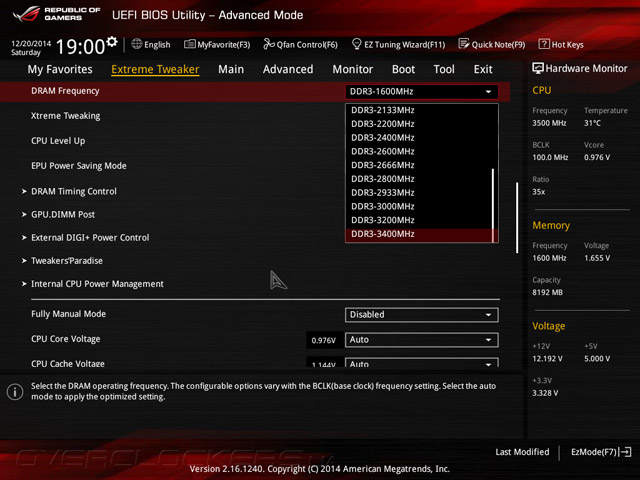Click the dropdown list scrollbar thumb
This screenshot has height=480, width=640.
tap(493, 205)
